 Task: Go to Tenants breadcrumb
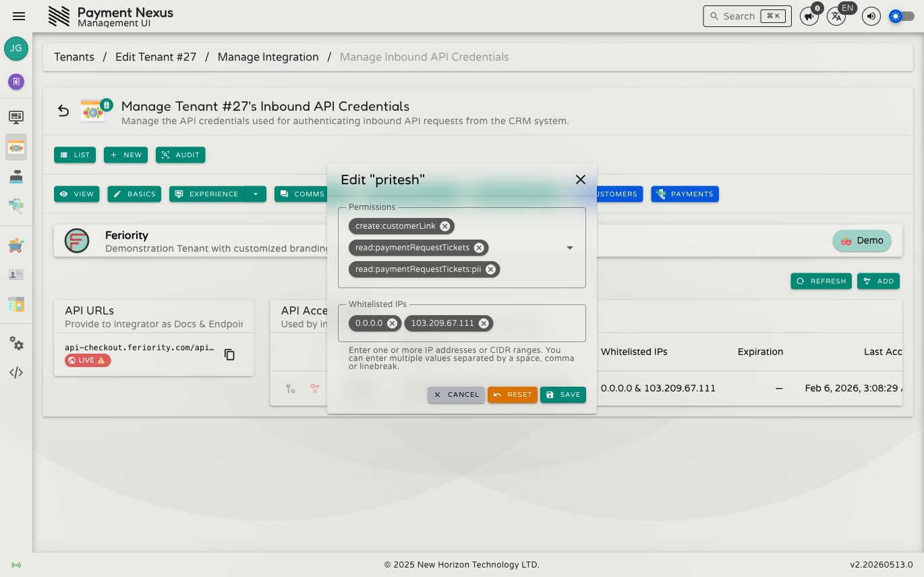click(74, 57)
